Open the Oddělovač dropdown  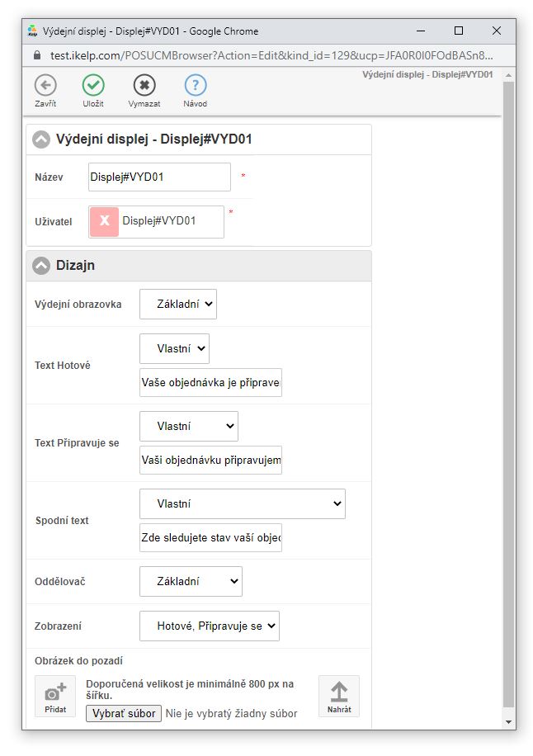tap(191, 581)
